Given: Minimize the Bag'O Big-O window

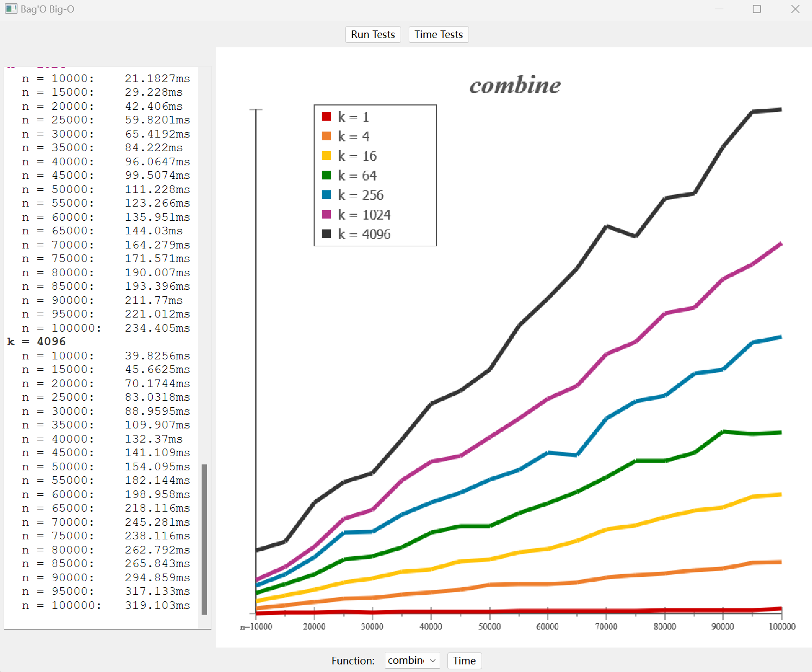Looking at the screenshot, I should click(719, 9).
